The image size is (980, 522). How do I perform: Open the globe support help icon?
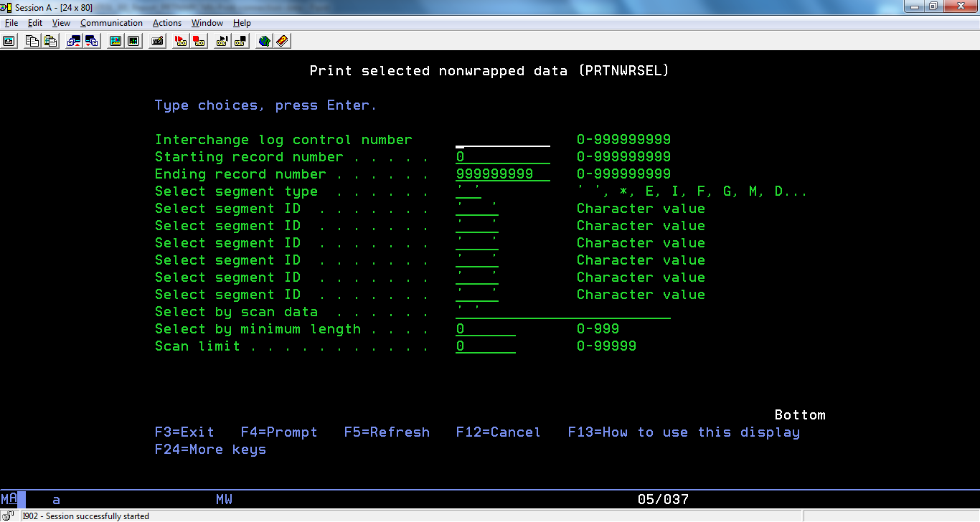(265, 41)
